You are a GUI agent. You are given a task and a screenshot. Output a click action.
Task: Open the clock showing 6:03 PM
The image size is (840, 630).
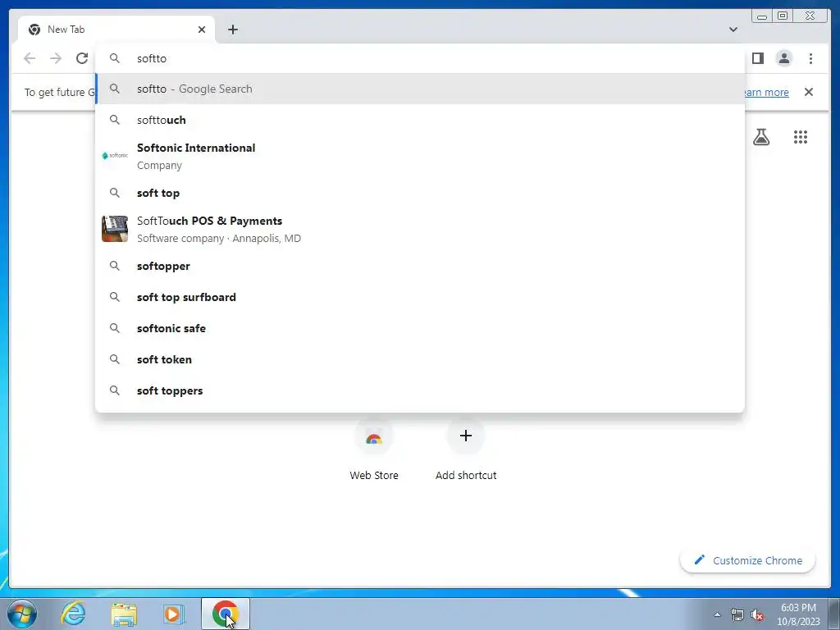[x=798, y=614]
